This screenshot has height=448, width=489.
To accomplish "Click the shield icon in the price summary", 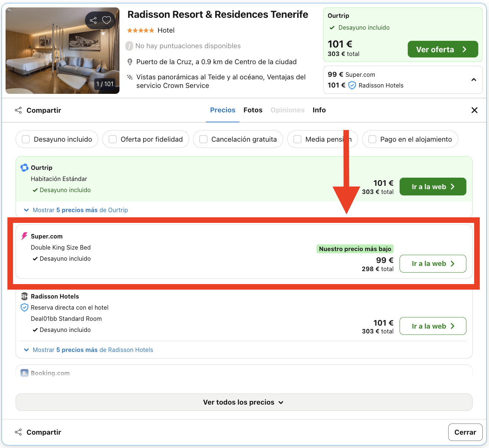I will pos(352,85).
